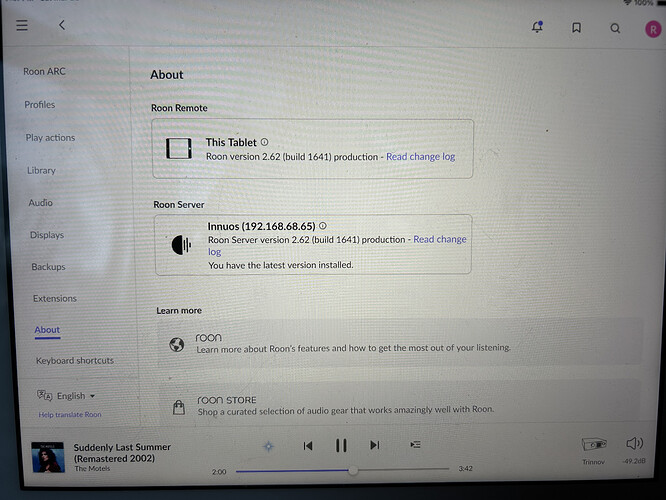Viewport: 666px width, 500px height.
Task: Open roon Learn more card
Action: (x=399, y=342)
